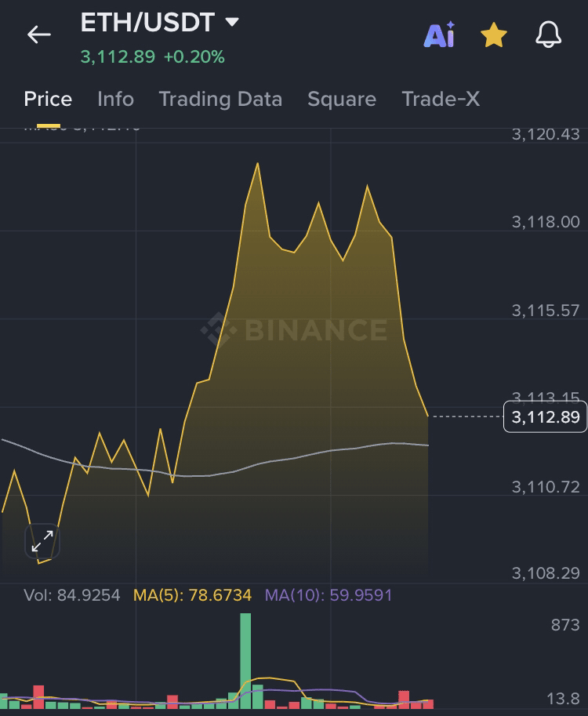The image size is (588, 716).
Task: Open price alert bell icon
Action: (548, 35)
